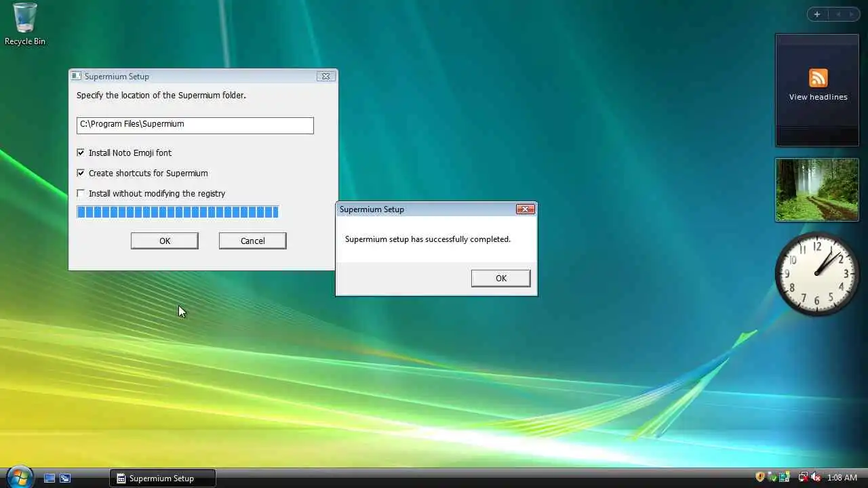868x488 pixels.
Task: Click the Windows Sidebar tray icon
Action: 784,477
